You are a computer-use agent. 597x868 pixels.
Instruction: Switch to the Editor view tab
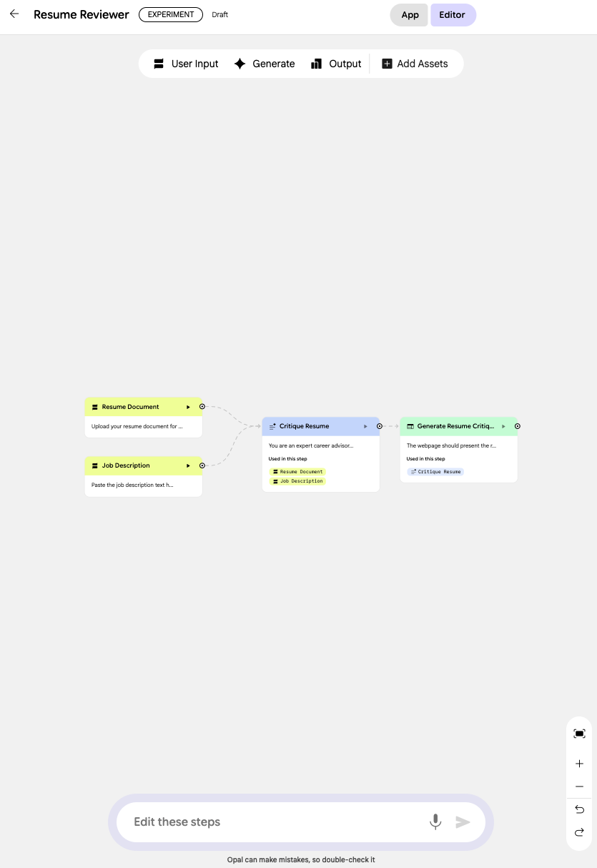click(452, 15)
